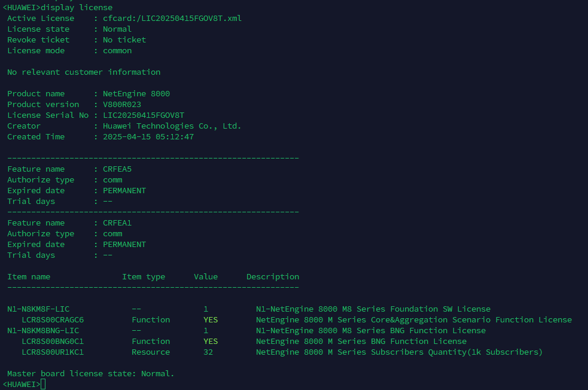Click Feature name value 'CRFEA5'

click(117, 169)
